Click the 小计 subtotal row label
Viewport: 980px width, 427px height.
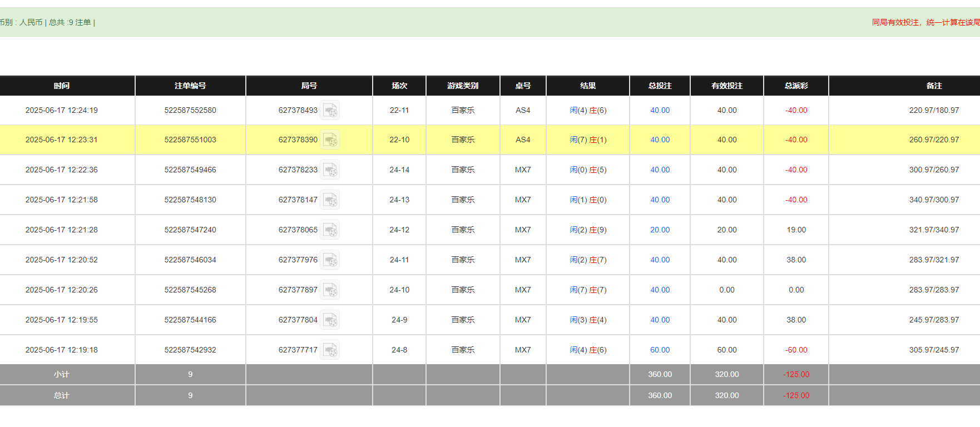click(62, 375)
